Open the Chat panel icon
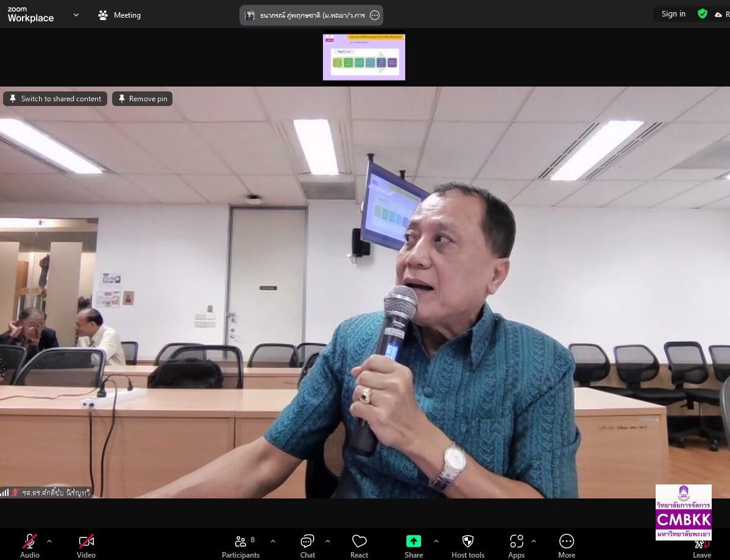Viewport: 730px width, 560px height. pos(307,541)
